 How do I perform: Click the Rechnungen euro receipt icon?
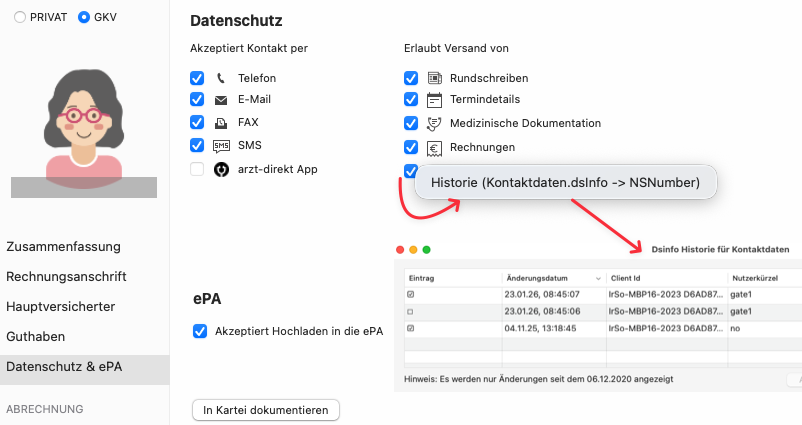(x=434, y=148)
